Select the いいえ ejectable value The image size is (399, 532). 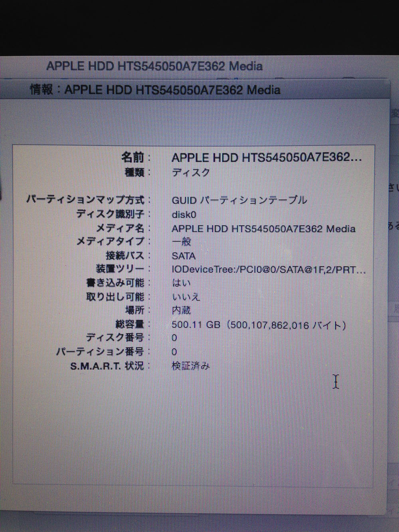[x=186, y=297]
